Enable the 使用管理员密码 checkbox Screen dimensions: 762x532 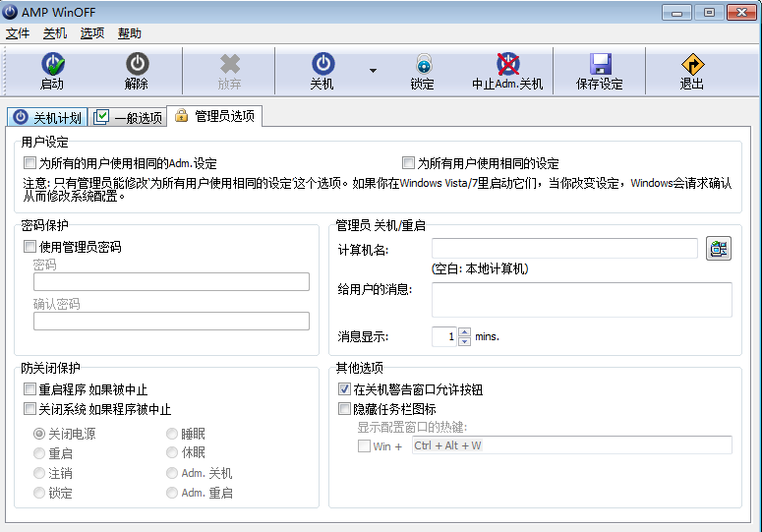(29, 247)
